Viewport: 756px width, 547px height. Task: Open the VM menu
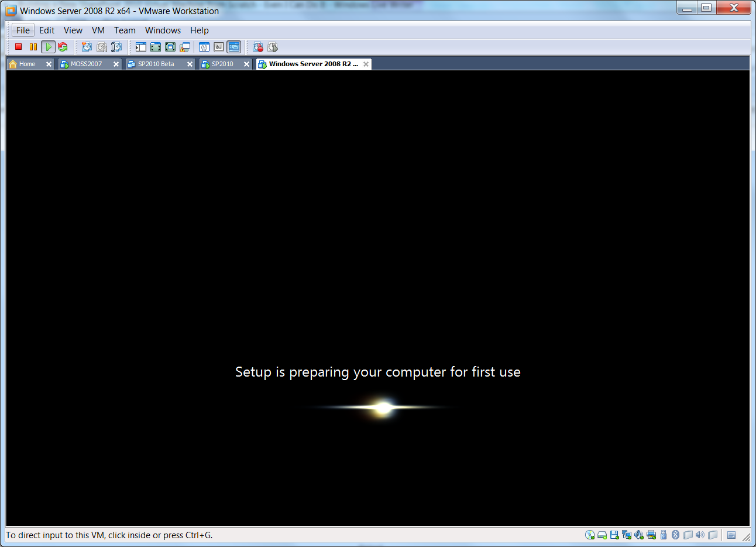[98, 30]
